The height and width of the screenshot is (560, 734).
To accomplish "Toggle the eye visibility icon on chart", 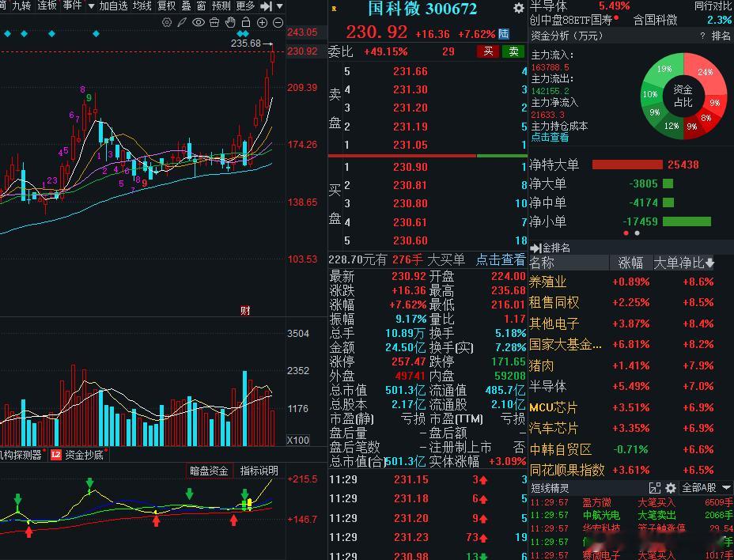I will click(199, 22).
